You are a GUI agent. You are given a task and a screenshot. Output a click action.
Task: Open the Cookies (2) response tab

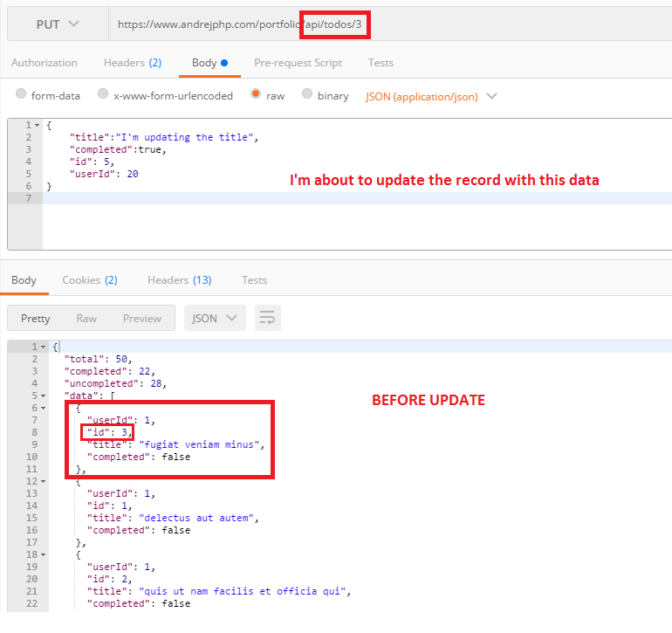coord(90,280)
